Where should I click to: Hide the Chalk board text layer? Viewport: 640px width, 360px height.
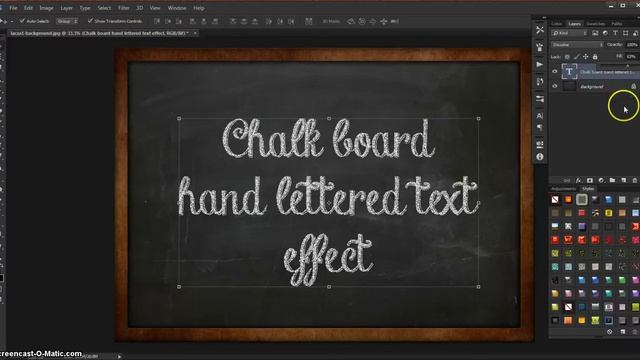(555, 72)
